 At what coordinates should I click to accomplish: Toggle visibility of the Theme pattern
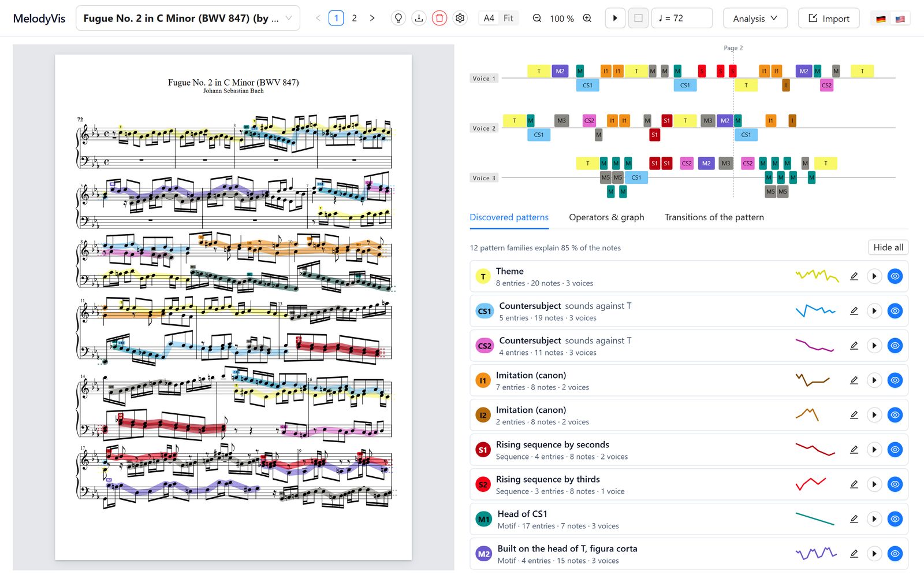895,276
